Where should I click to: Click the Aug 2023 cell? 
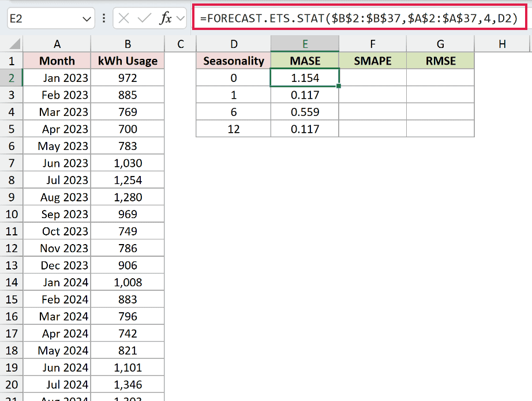pos(57,197)
